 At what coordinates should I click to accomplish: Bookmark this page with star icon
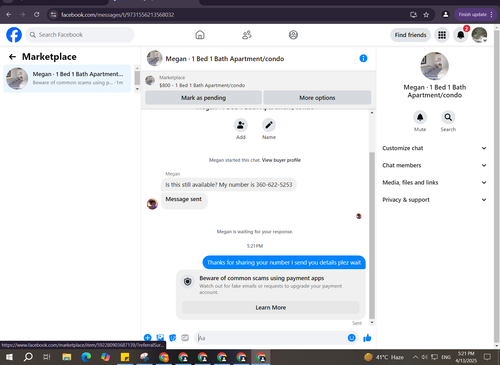click(426, 14)
